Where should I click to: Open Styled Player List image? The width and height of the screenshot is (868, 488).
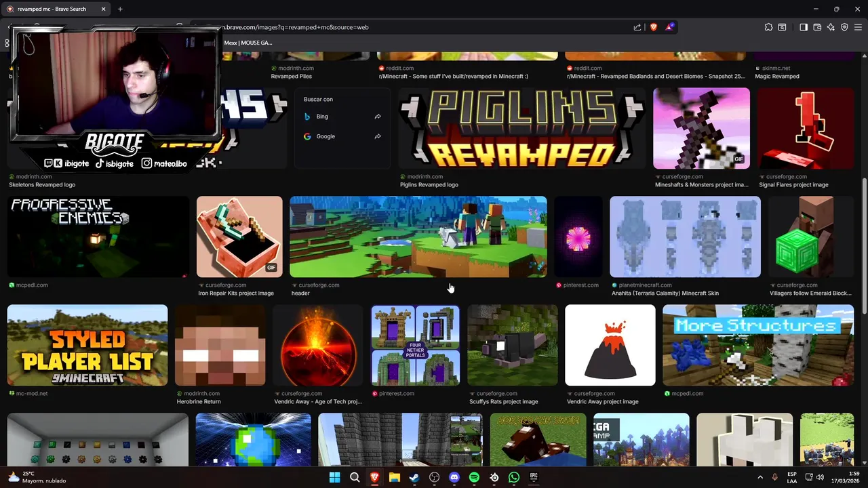click(87, 345)
